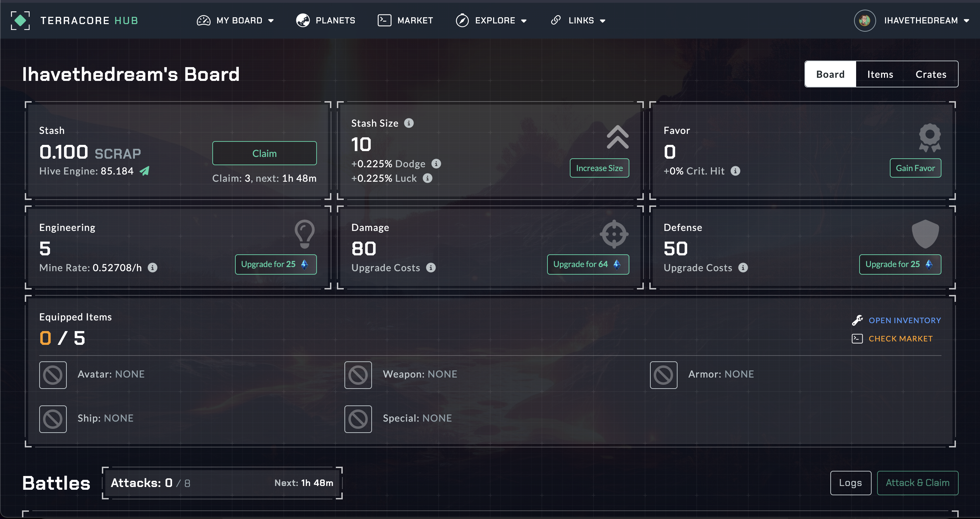Click the info icon next to Dodge

pos(436,163)
